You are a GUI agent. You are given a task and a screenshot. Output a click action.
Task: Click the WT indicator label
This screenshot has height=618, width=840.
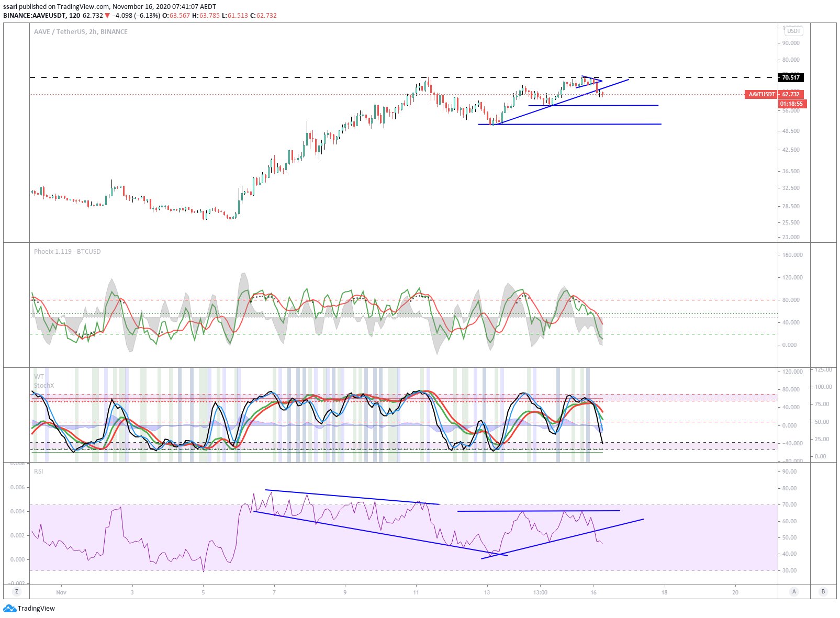(39, 377)
